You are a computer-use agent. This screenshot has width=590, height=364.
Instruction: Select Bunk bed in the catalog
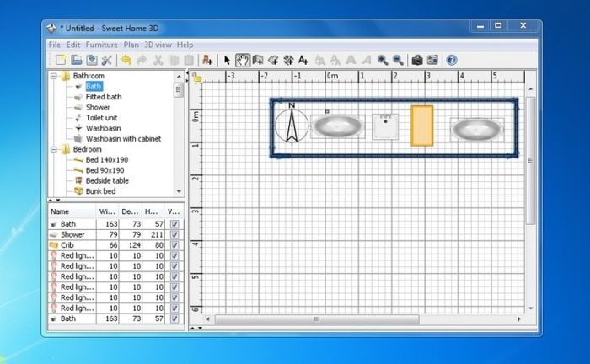(x=100, y=191)
